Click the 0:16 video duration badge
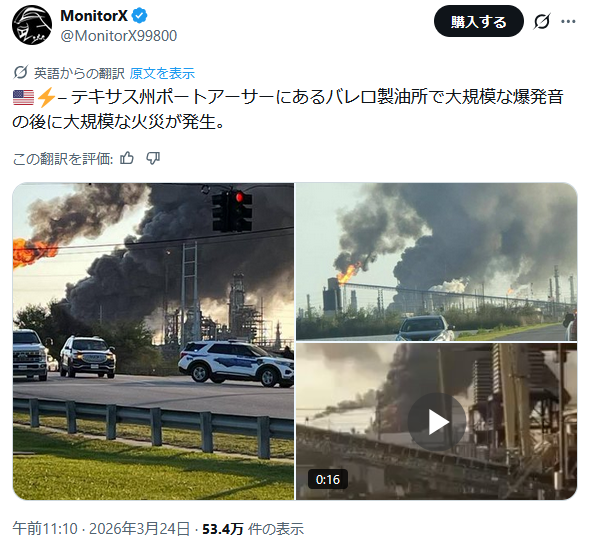 (328, 479)
